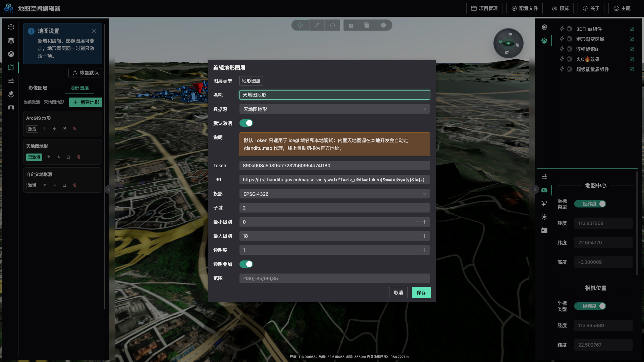Select the move tool in top toolbar
Viewport: 644px width, 362px height.
(x=300, y=25)
